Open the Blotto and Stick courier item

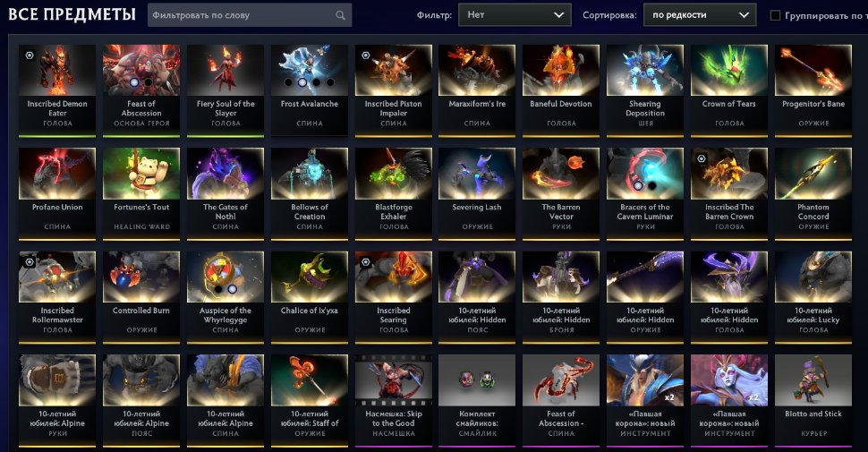pos(813,400)
